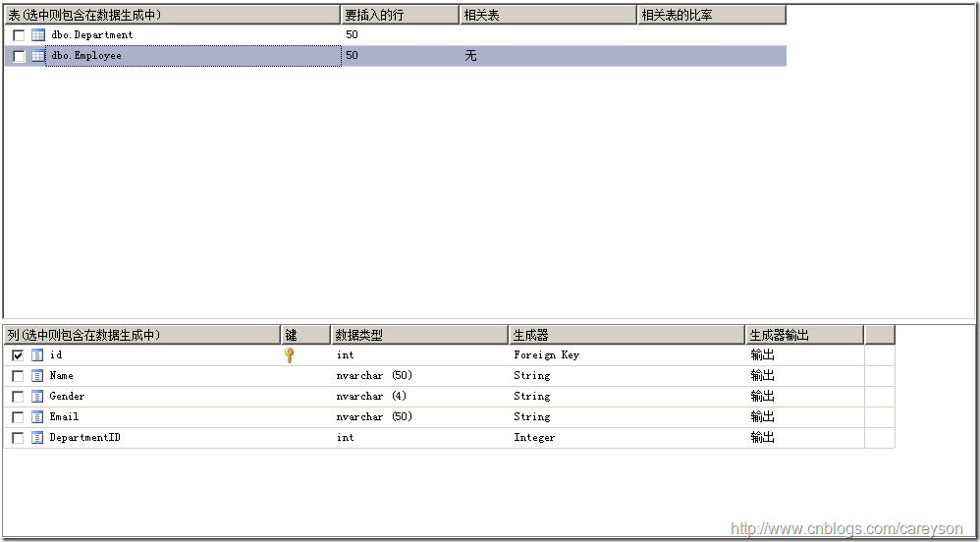Click the column icon beside DepartmentID

pyautogui.click(x=37, y=438)
